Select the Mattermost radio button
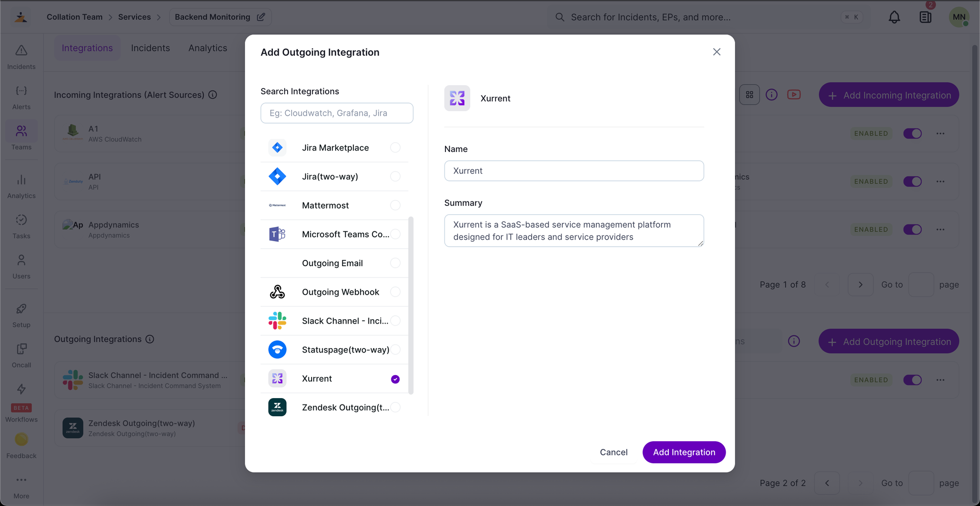 395,205
